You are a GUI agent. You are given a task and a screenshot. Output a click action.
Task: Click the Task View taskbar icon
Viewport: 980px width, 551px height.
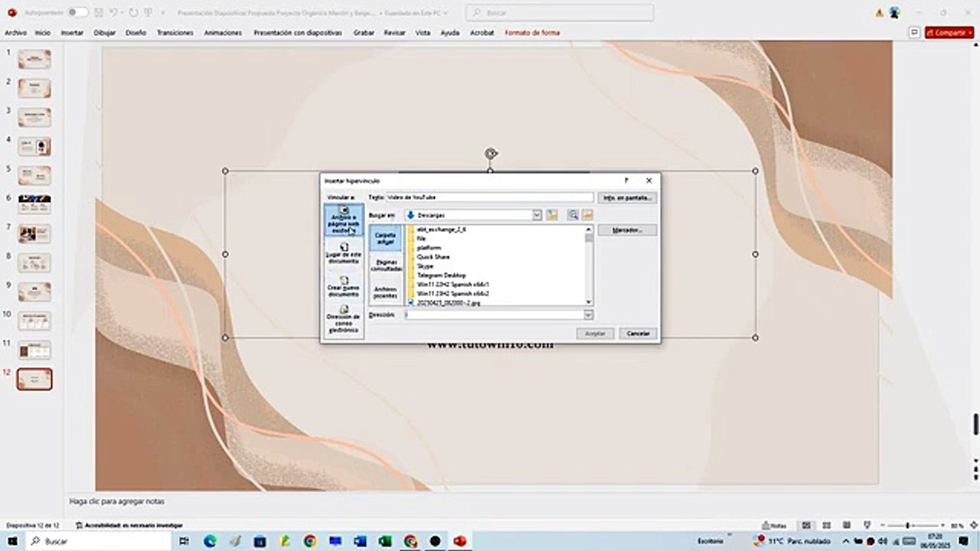184,541
